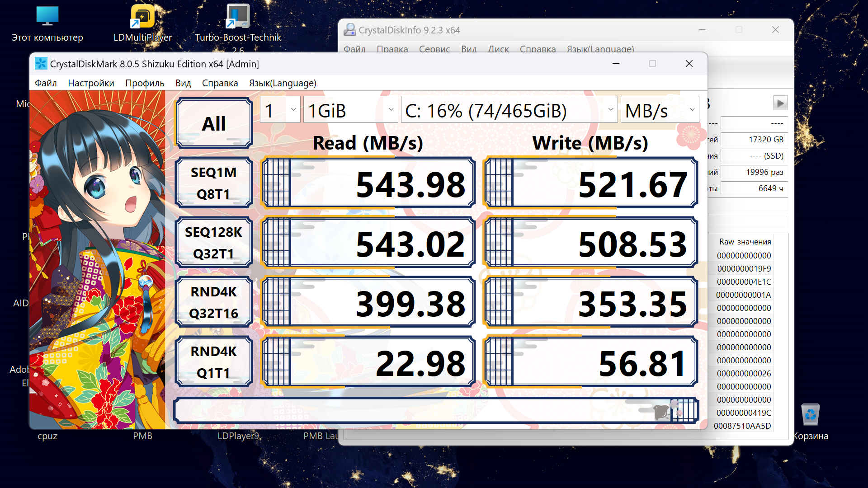Click the CrystalDiskMark title bar app icon

point(41,64)
